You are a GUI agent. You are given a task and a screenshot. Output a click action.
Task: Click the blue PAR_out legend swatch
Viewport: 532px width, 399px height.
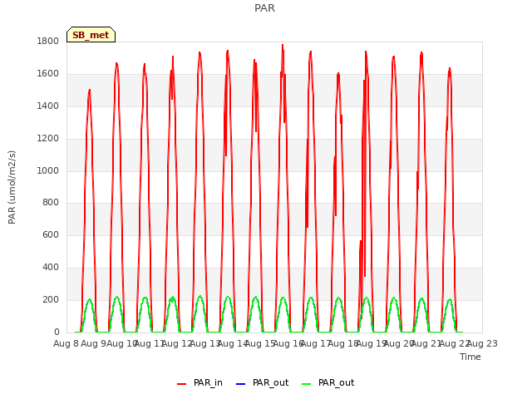click(240, 384)
